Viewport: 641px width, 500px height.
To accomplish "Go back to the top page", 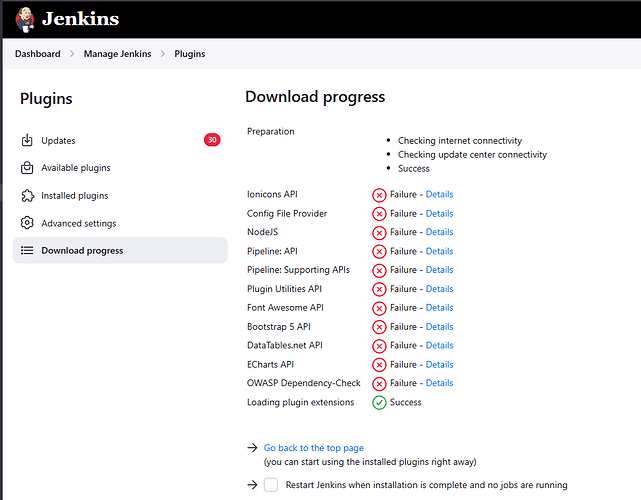I will 314,448.
